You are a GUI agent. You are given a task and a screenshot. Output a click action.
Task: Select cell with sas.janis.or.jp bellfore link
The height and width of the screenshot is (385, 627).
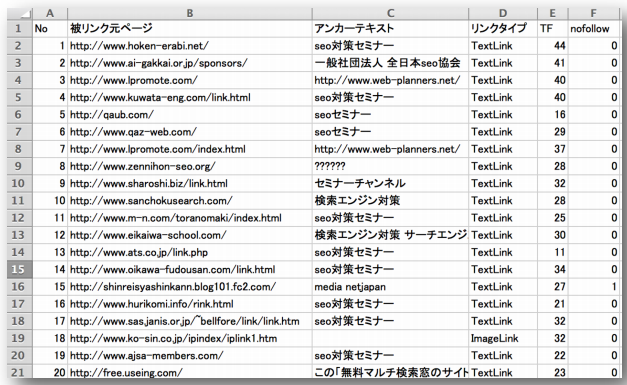click(190, 321)
